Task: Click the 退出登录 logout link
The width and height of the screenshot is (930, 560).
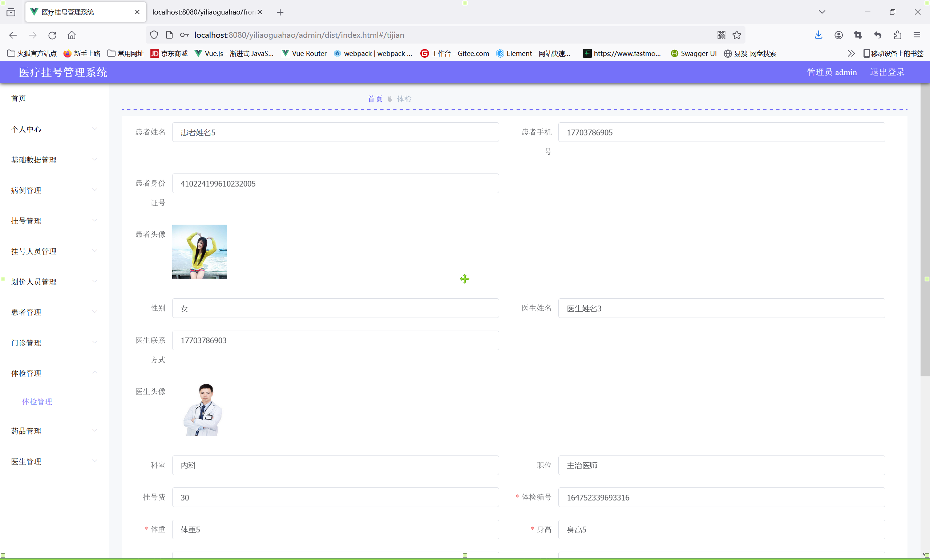Action: (x=887, y=72)
